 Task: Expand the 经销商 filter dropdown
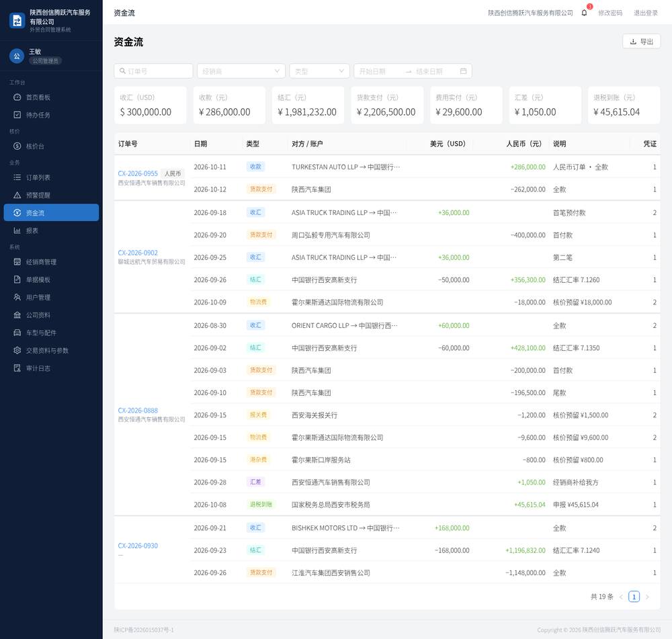[x=241, y=71]
